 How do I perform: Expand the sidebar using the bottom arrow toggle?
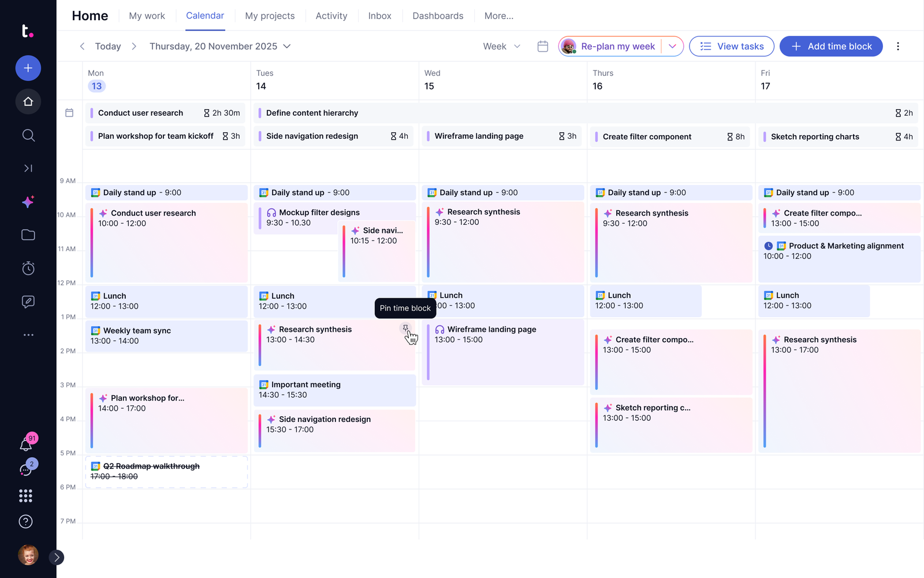click(57, 557)
